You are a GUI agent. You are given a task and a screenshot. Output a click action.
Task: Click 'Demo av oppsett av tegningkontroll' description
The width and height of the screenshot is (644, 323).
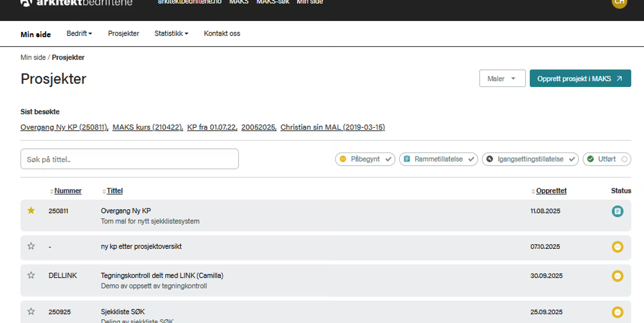click(154, 286)
